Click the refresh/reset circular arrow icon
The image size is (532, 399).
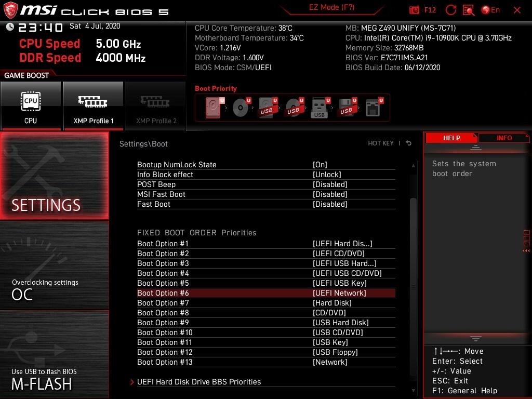point(450,10)
